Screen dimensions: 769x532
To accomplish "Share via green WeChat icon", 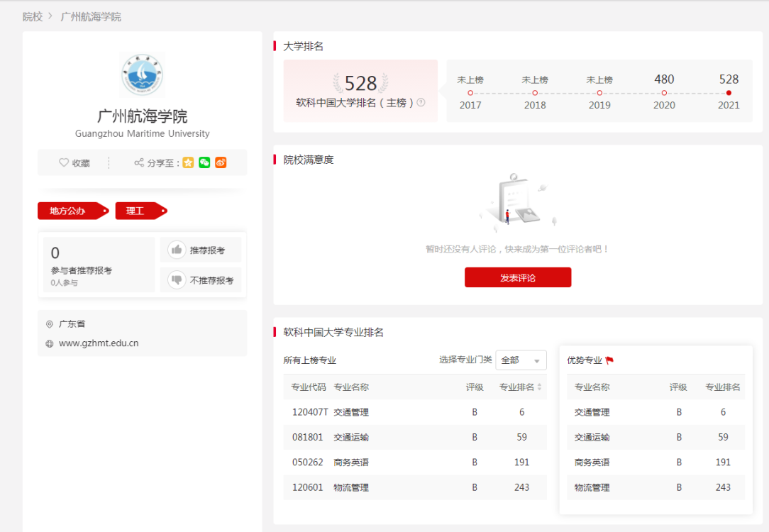I will click(204, 162).
